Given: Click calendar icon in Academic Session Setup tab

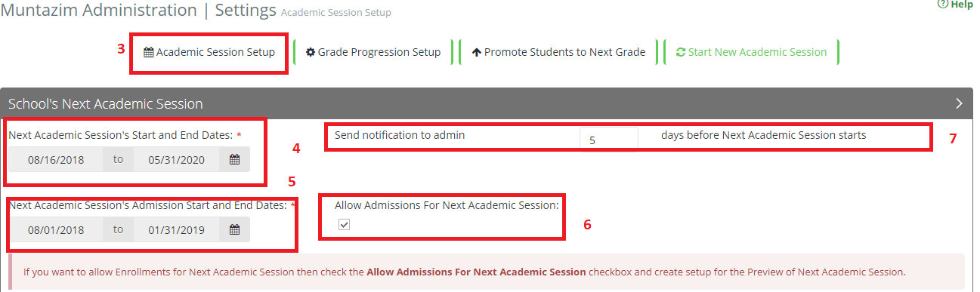Looking at the screenshot, I should (x=149, y=53).
